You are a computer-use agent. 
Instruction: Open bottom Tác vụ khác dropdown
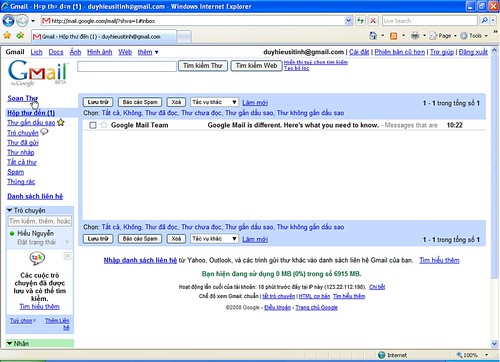[214, 239]
